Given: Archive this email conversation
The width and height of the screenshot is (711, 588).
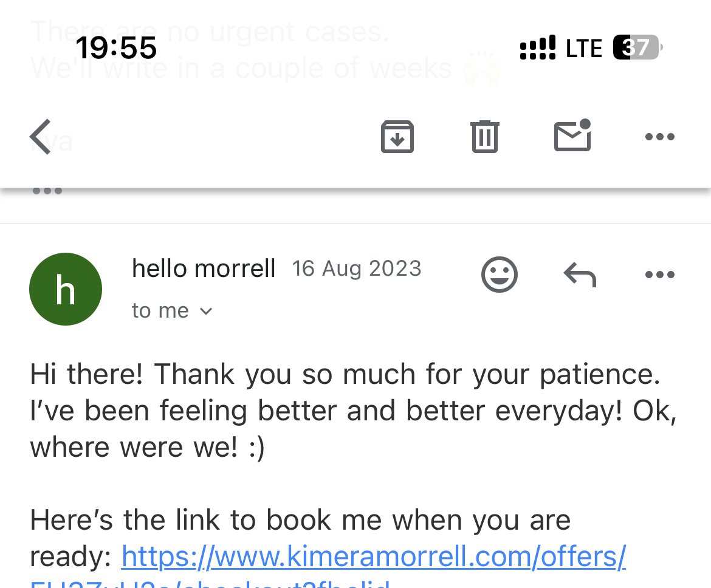Looking at the screenshot, I should point(397,137).
